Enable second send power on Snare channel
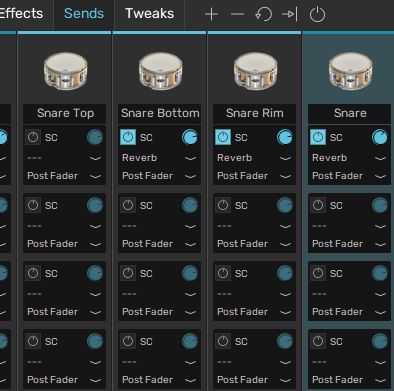The width and height of the screenshot is (394, 391). click(318, 205)
